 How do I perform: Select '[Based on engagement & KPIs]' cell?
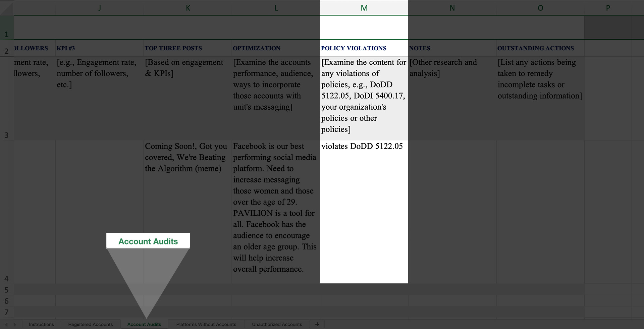(x=187, y=98)
